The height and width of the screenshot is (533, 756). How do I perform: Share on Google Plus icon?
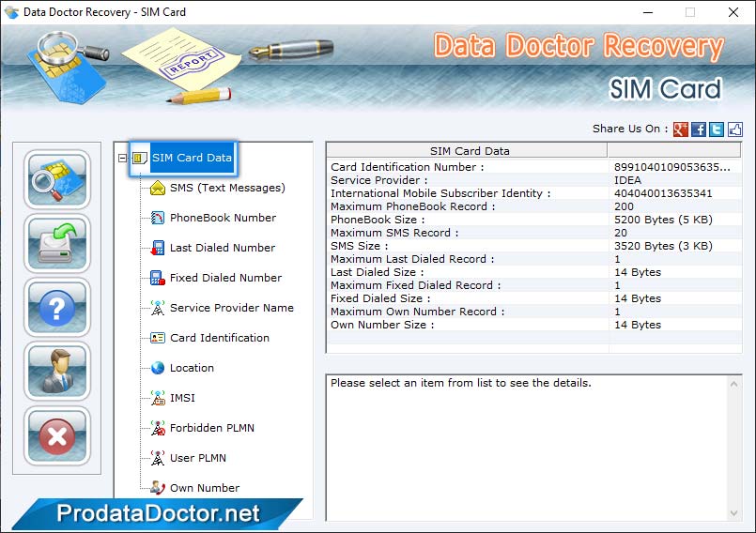(x=680, y=129)
